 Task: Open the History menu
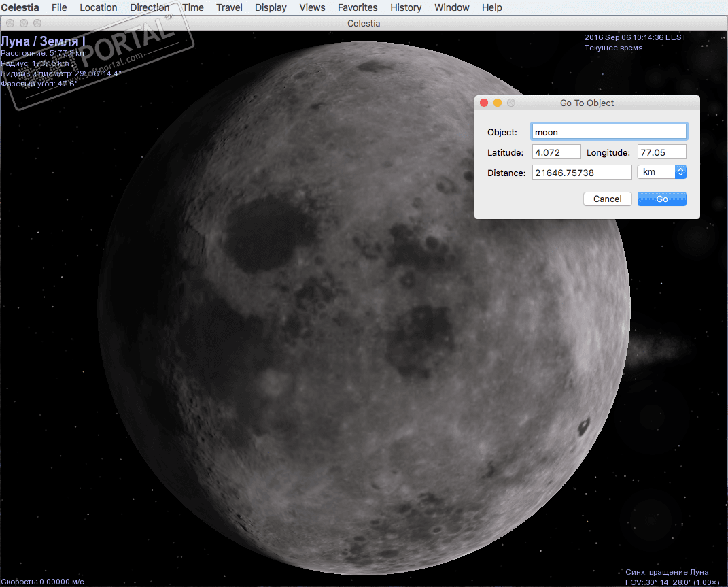(x=406, y=7)
